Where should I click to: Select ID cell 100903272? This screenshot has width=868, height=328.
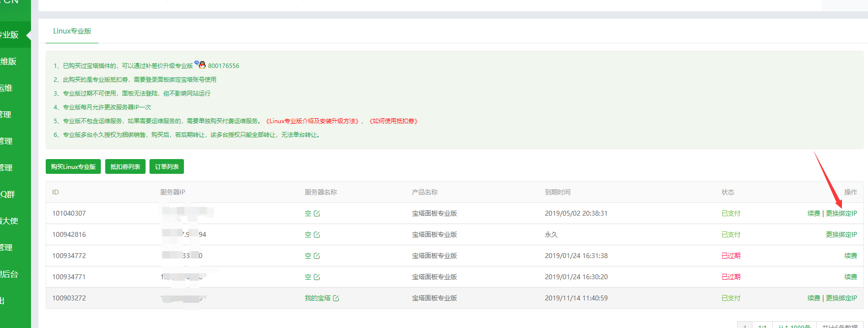point(69,298)
